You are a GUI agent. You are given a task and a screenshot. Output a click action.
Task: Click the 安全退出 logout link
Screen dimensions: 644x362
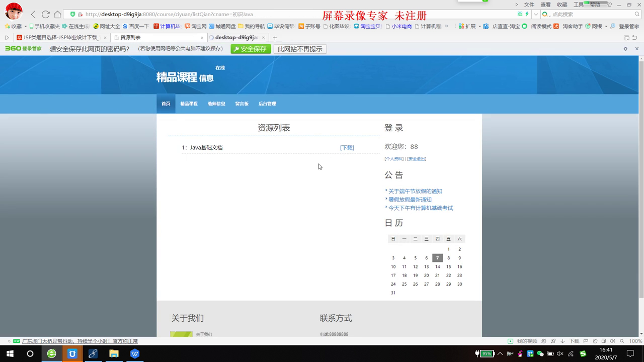[x=417, y=159]
